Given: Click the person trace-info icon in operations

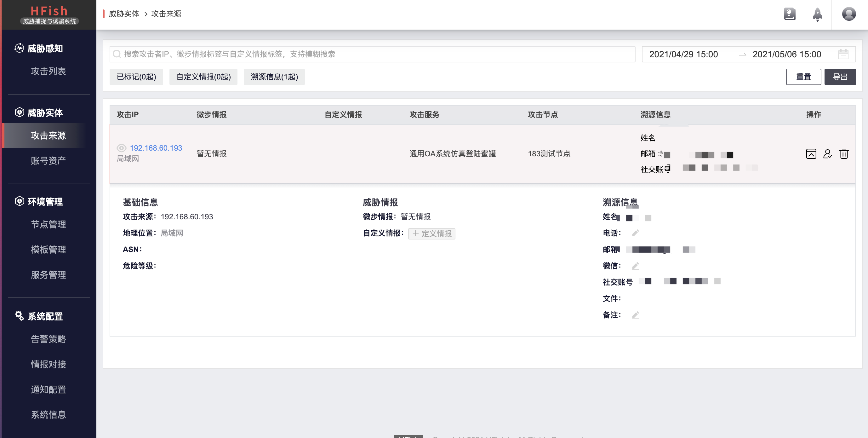Looking at the screenshot, I should click(828, 154).
